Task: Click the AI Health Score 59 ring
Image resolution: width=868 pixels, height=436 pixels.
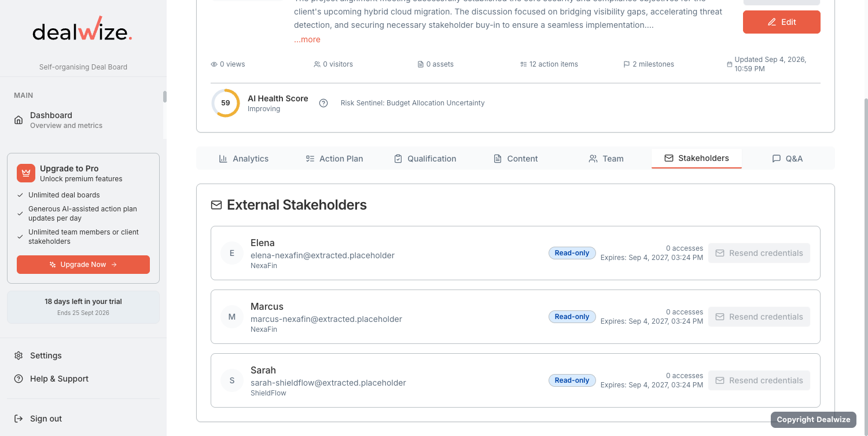Action: coord(226,103)
